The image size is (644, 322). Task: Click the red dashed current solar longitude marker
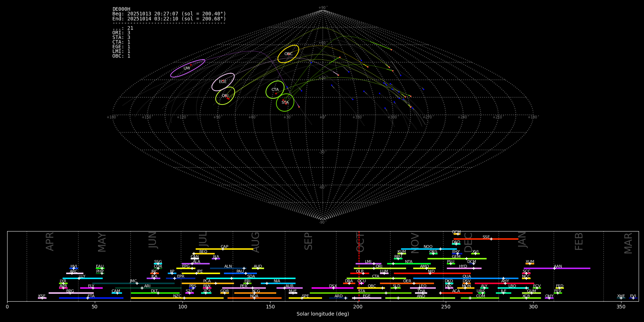coord(359,266)
